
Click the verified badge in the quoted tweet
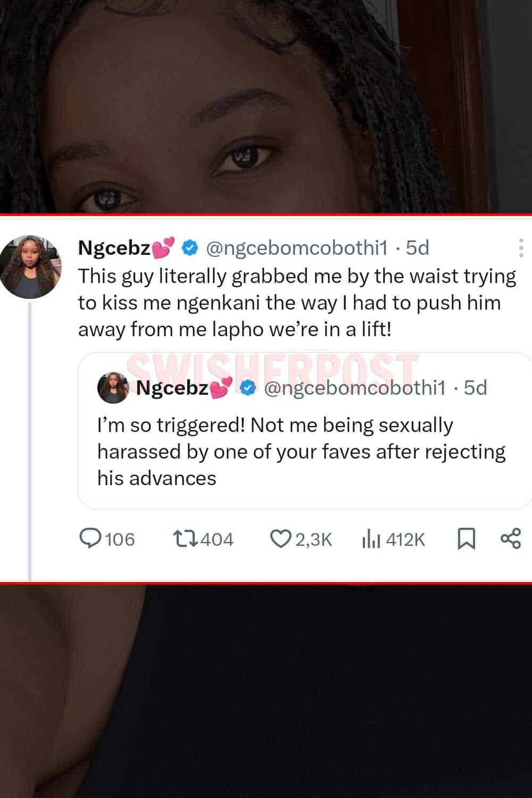[248, 388]
